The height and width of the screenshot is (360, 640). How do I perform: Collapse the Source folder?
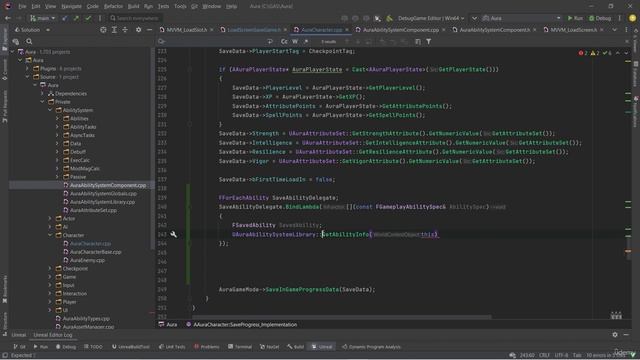click(x=27, y=77)
